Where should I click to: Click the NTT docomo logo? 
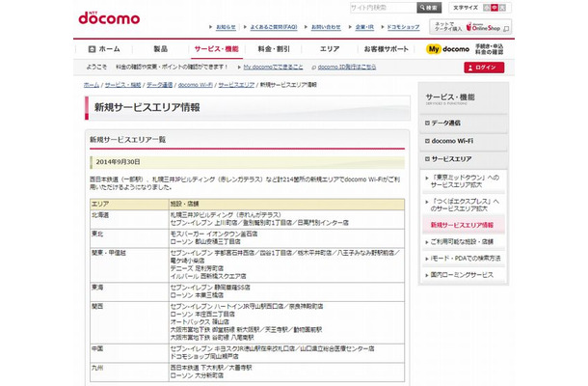pyautogui.click(x=109, y=18)
